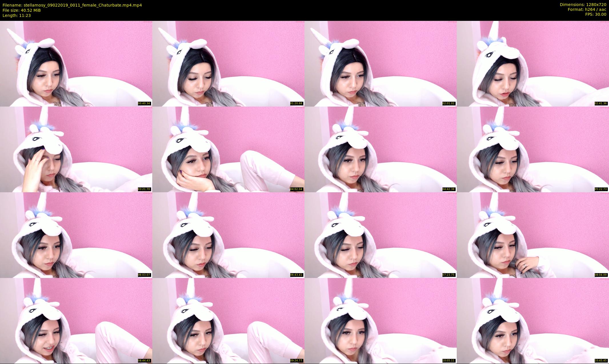Select the thumbnail at timestamp 02:41.36

pyautogui.click(x=533, y=63)
